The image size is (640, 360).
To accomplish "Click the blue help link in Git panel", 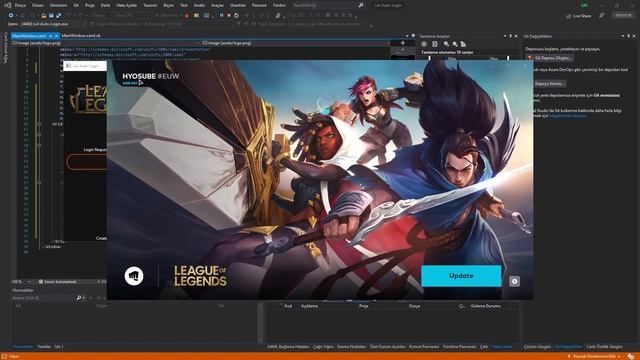I will click(568, 116).
